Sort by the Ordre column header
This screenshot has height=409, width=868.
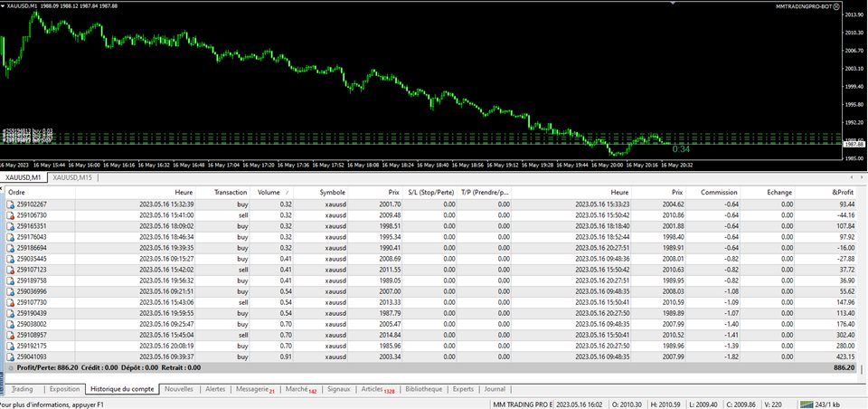(x=40, y=193)
